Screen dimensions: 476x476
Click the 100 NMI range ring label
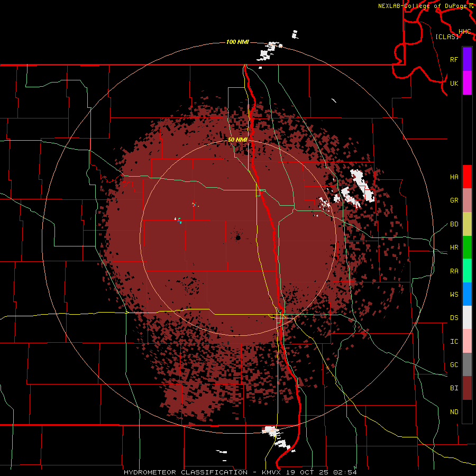tap(237, 42)
